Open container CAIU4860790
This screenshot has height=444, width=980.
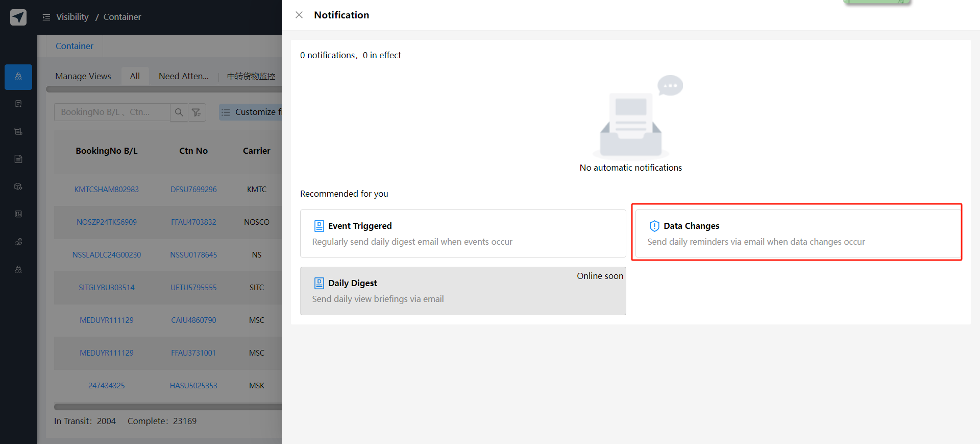(x=193, y=320)
